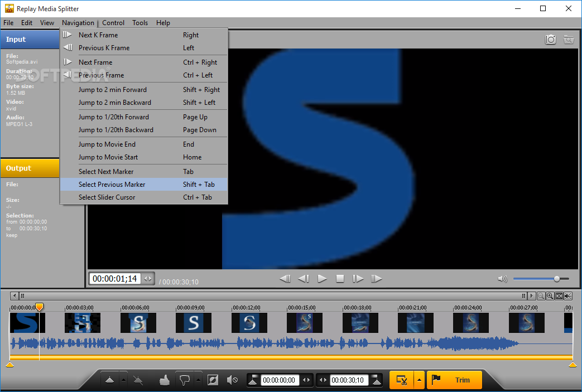Play the video
Image resolution: width=582 pixels, height=392 pixels.
point(322,278)
